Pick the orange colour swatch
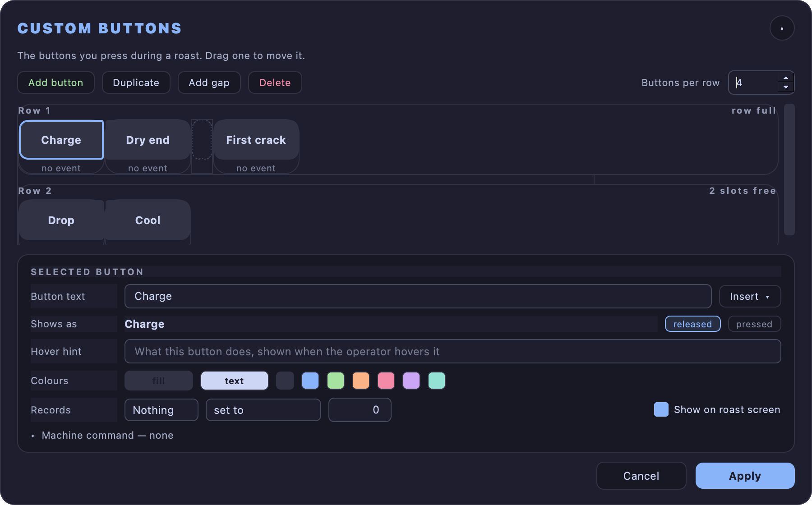 [x=361, y=381]
